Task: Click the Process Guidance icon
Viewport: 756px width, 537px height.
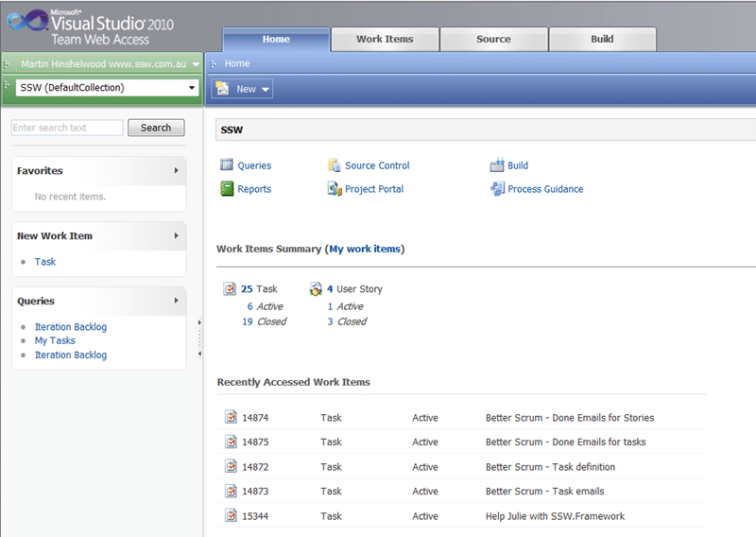Action: click(497, 189)
